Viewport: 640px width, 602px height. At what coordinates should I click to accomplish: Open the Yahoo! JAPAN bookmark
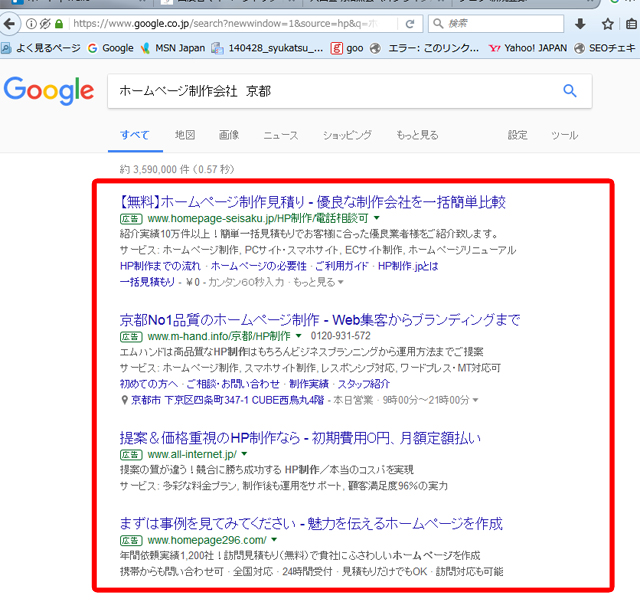(528, 48)
